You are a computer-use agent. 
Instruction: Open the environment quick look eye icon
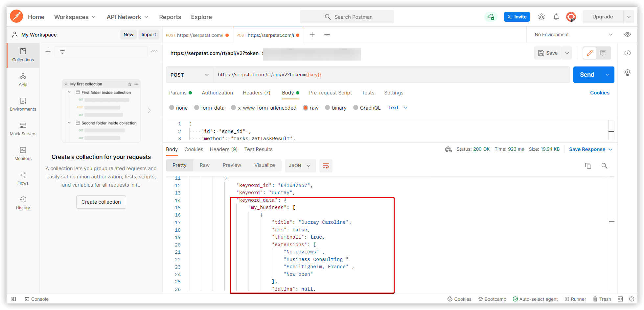[x=628, y=35]
